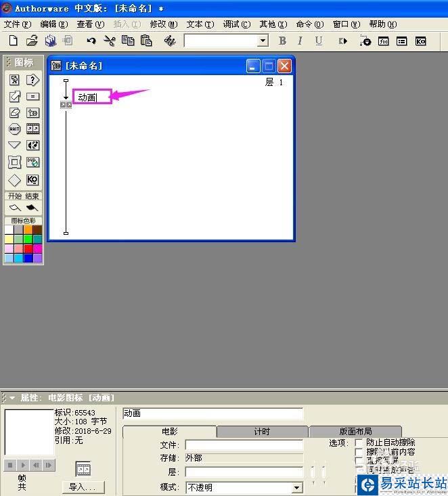Click the Cut scissors icon
448x496 pixels.
(110, 41)
